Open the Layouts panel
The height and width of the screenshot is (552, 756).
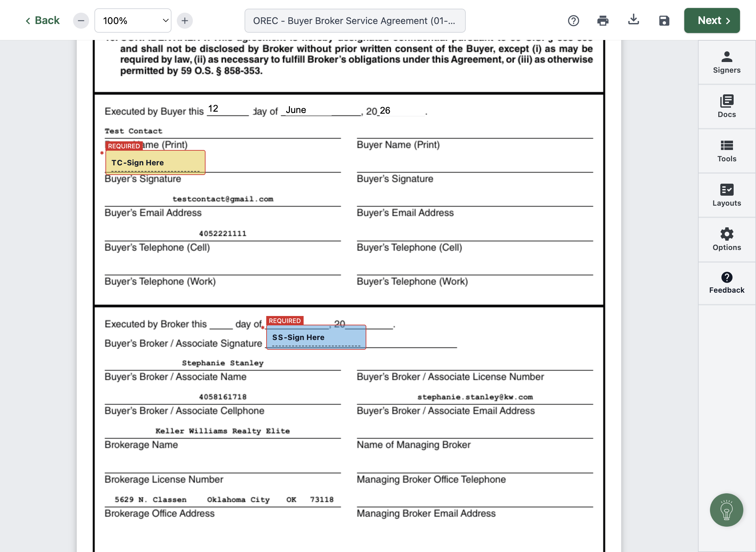pos(726,195)
